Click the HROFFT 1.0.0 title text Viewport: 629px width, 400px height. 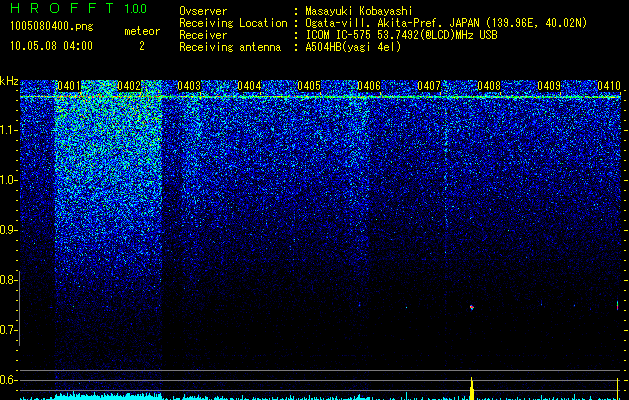(78, 8)
